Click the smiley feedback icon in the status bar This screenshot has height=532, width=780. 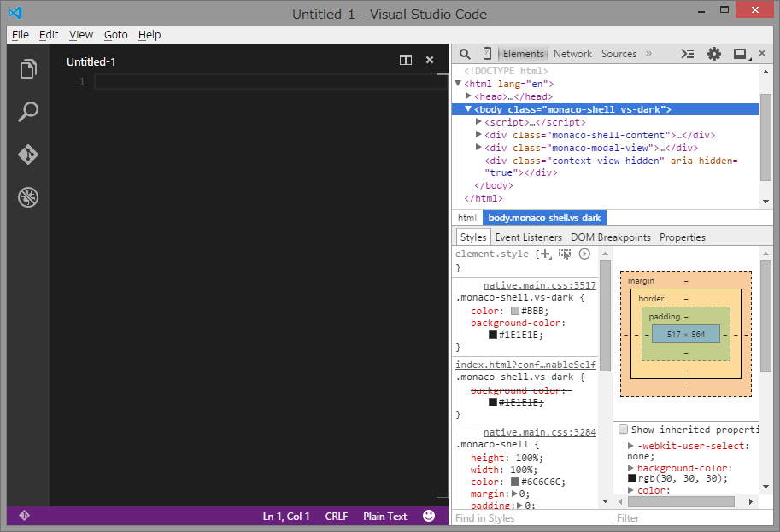coord(427,516)
